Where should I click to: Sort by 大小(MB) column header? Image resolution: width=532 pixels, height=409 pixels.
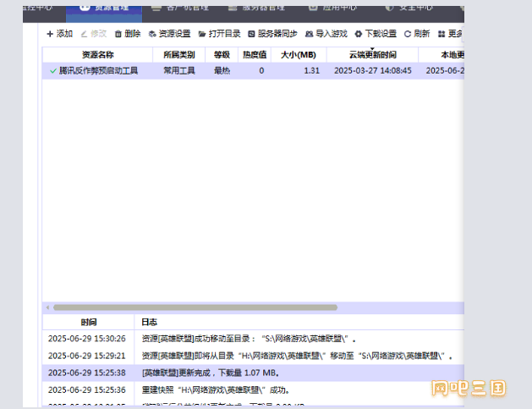pyautogui.click(x=299, y=55)
